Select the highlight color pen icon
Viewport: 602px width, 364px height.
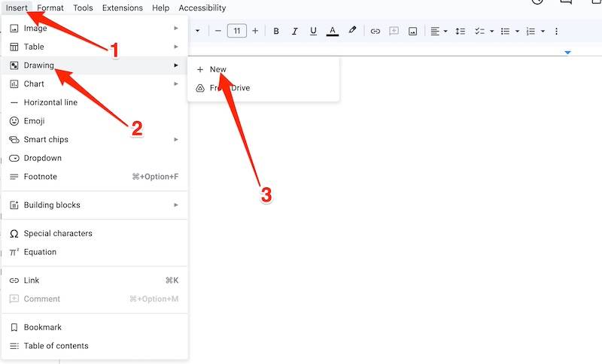click(x=352, y=31)
